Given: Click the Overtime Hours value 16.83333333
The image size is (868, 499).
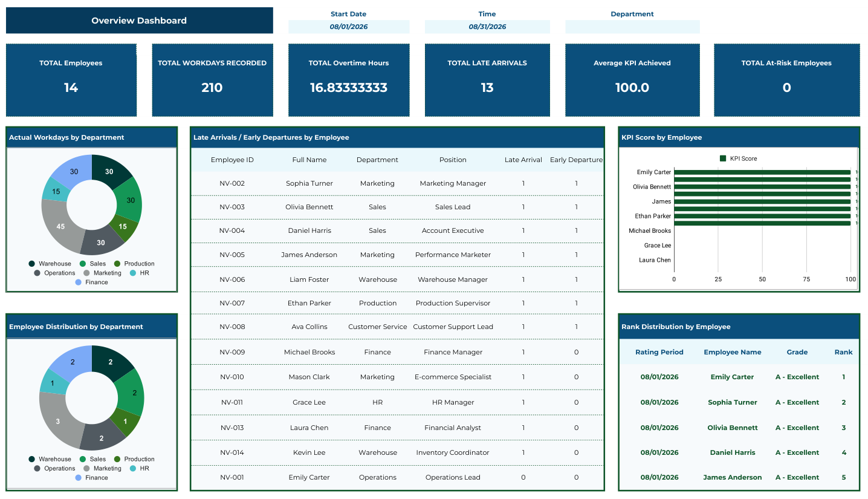Looking at the screenshot, I should (x=349, y=88).
